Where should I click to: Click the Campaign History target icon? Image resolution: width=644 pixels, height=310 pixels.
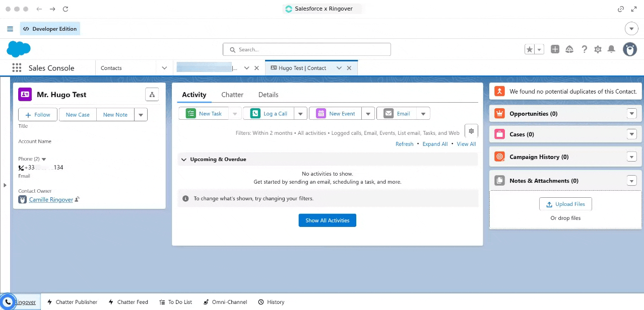coord(499,157)
